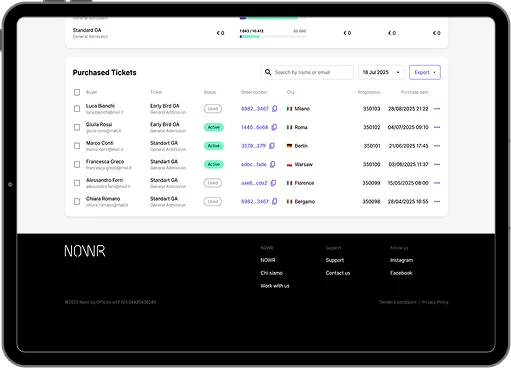This screenshot has height=368, width=511.
Task: Sort table by Status column header
Action: point(210,92)
